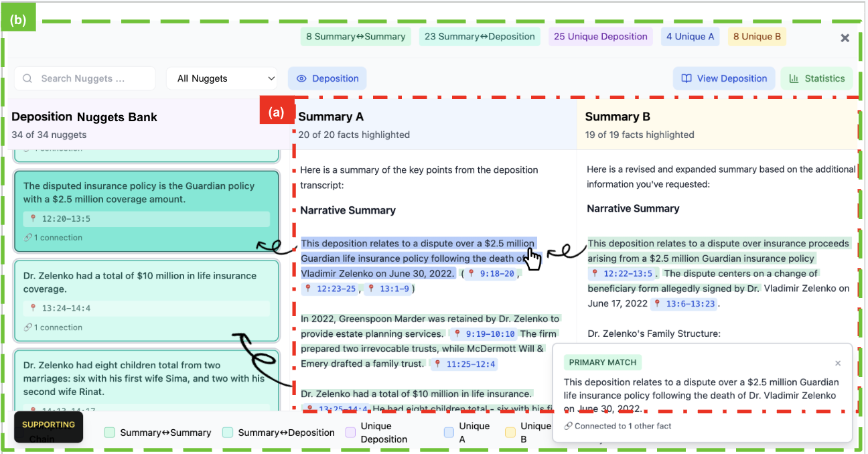This screenshot has width=868, height=454.
Task: Select the eight children total nugget card
Action: (x=146, y=380)
